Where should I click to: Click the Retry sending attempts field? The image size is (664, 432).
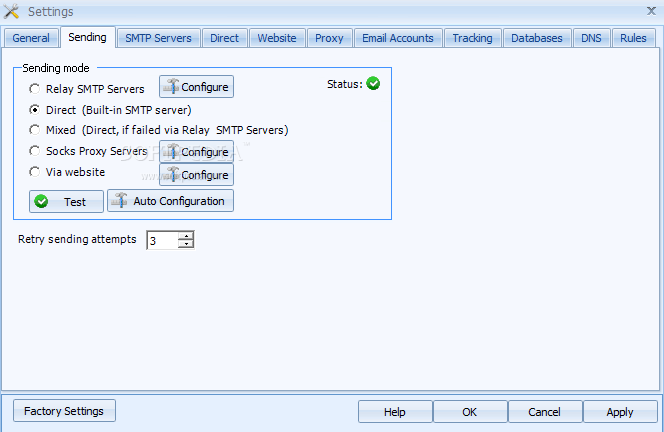[x=161, y=241]
